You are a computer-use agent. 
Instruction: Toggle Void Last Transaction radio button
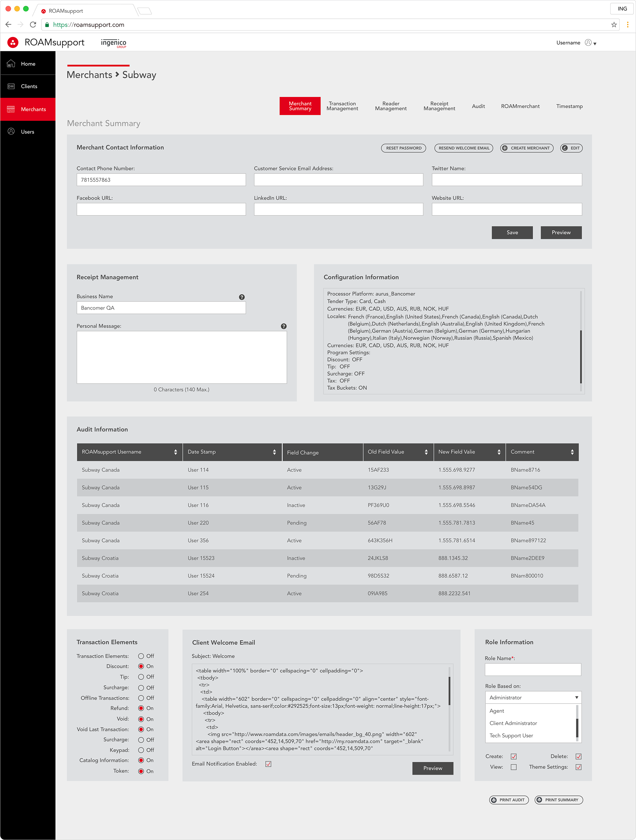click(141, 729)
